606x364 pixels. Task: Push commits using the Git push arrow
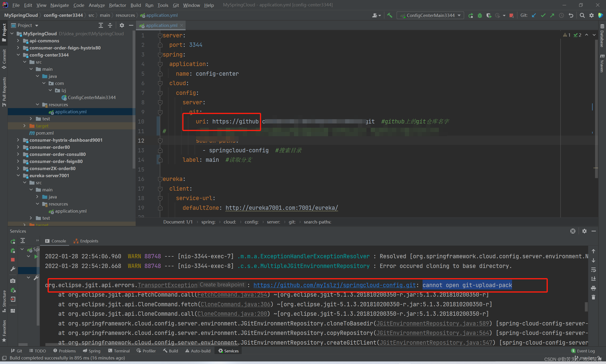553,15
